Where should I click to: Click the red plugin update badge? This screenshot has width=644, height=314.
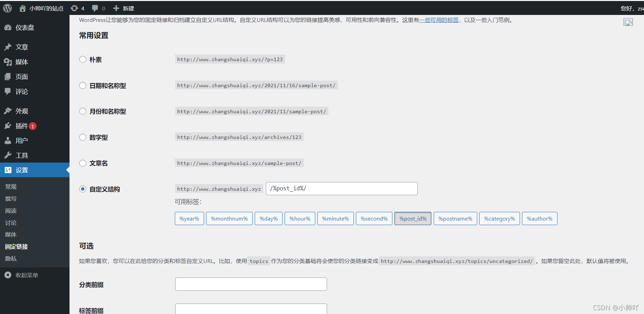click(x=33, y=126)
